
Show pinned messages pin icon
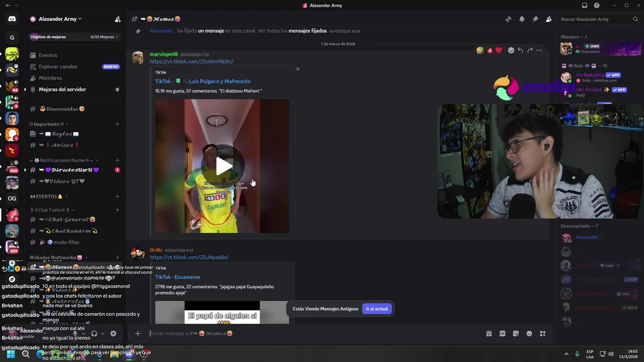535,19
